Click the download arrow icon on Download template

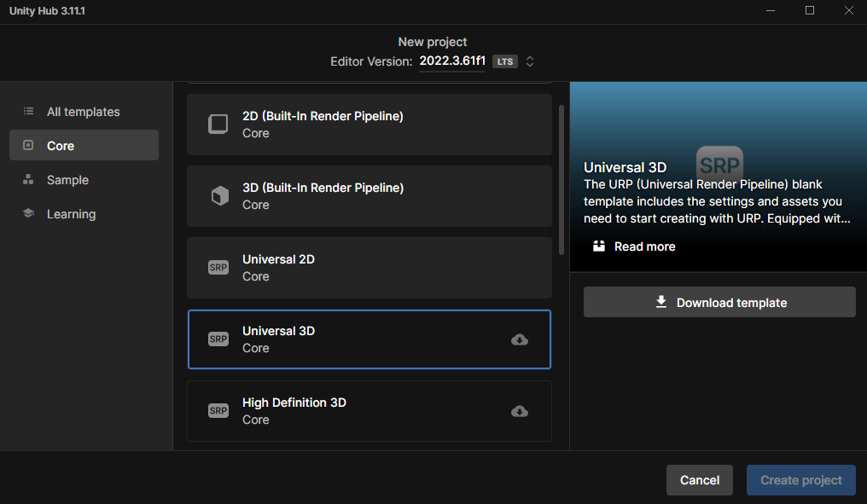pos(660,302)
